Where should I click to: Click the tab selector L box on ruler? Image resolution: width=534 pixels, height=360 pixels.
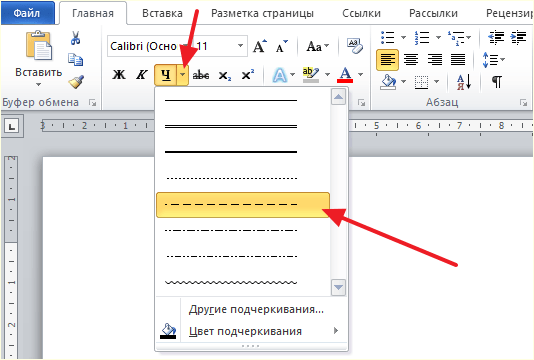[x=12, y=127]
